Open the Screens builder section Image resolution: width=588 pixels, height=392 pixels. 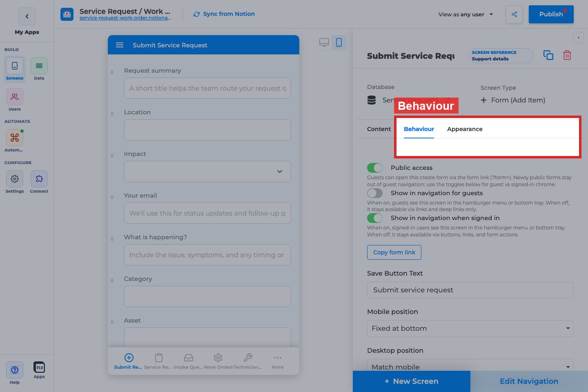15,69
